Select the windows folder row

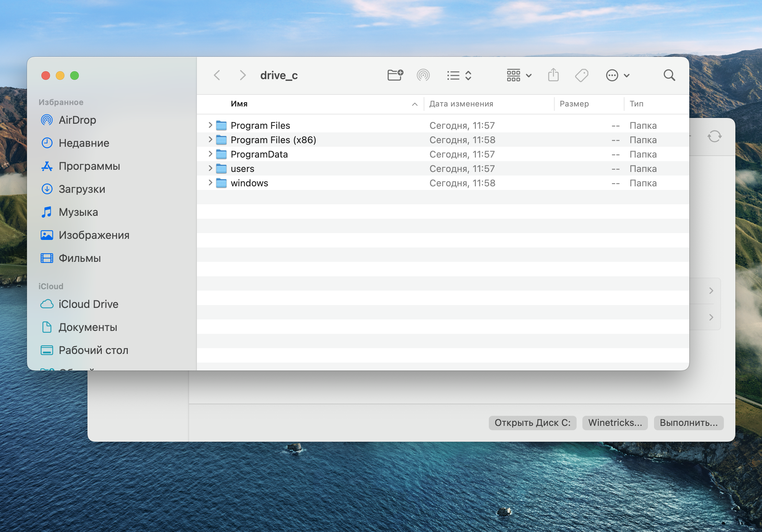pyautogui.click(x=443, y=183)
